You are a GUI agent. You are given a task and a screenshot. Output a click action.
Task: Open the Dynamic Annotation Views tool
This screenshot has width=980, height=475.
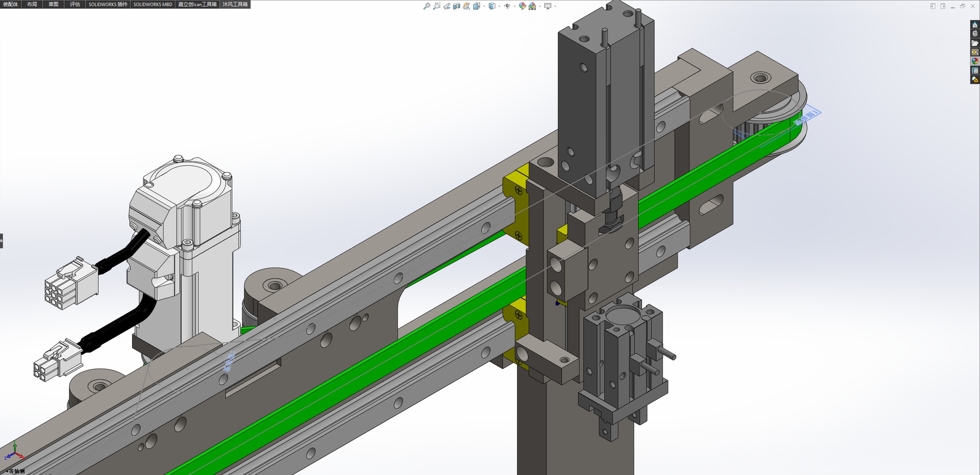pos(466,6)
